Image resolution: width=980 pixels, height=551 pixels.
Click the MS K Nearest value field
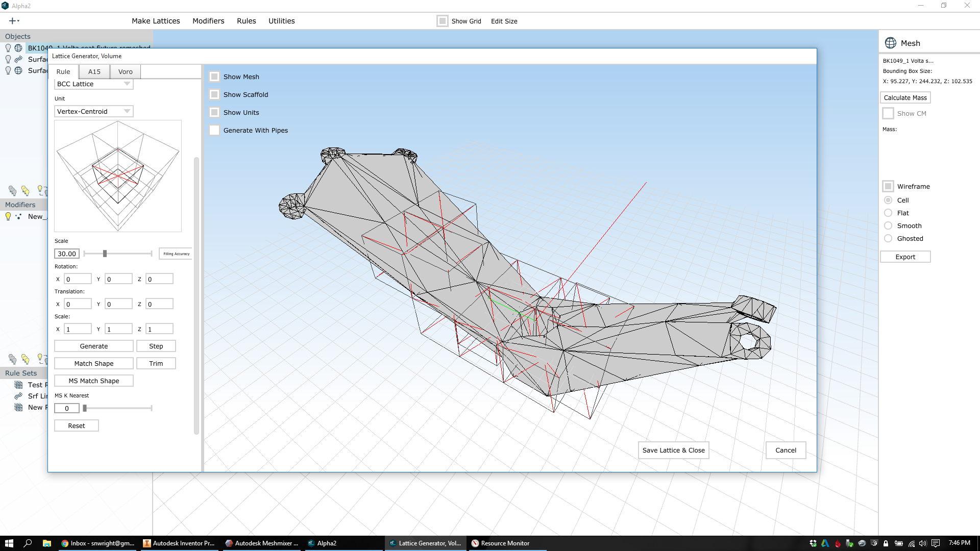click(67, 408)
